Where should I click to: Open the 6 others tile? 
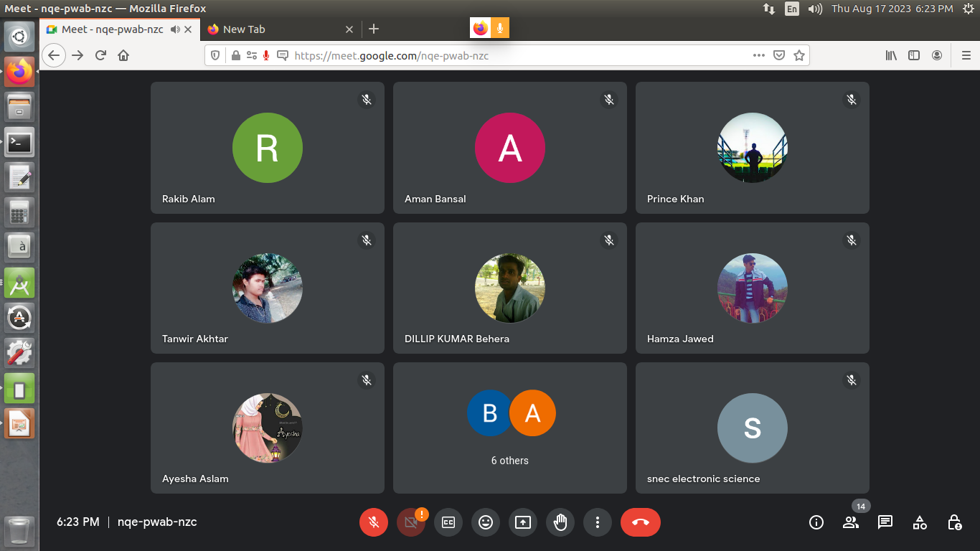point(510,428)
